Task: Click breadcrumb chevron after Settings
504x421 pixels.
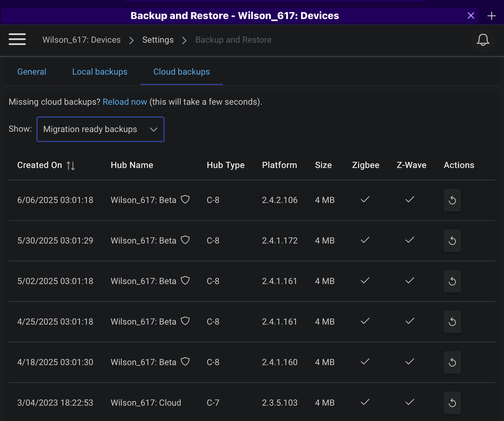Action: click(184, 40)
